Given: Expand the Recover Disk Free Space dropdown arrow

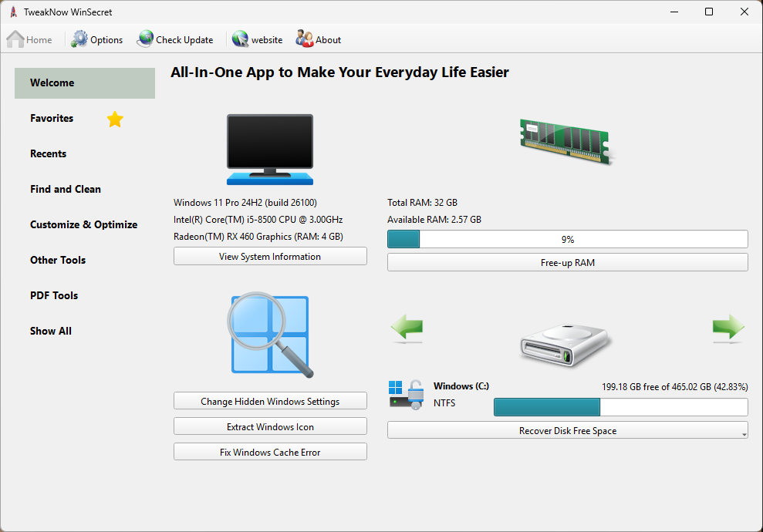Looking at the screenshot, I should point(742,430).
